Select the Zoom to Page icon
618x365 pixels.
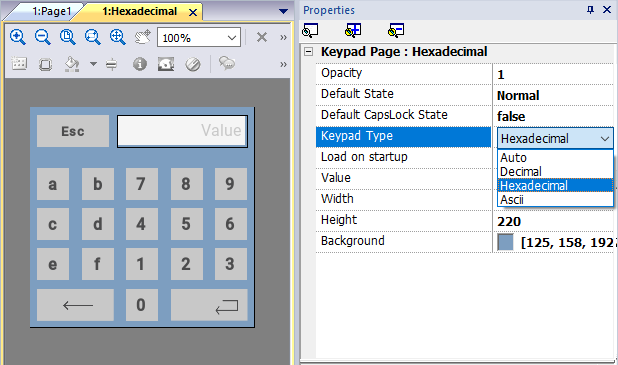pyautogui.click(x=67, y=37)
